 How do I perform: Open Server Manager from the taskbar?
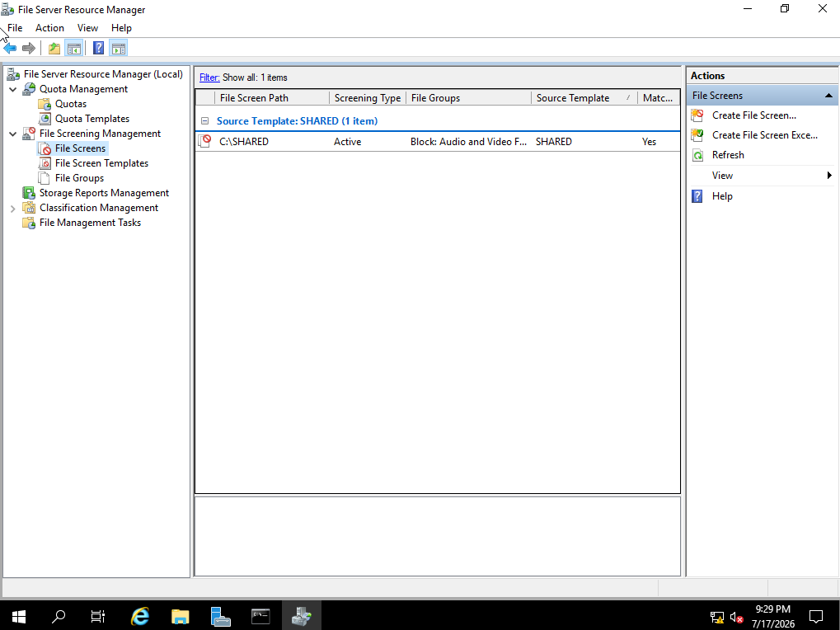tap(220, 616)
